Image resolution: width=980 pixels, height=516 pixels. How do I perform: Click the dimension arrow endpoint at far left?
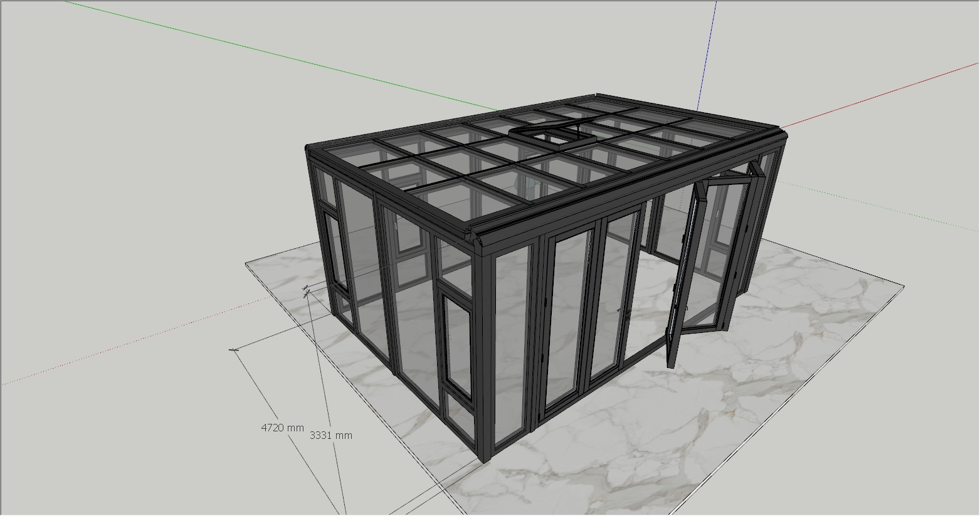click(234, 349)
